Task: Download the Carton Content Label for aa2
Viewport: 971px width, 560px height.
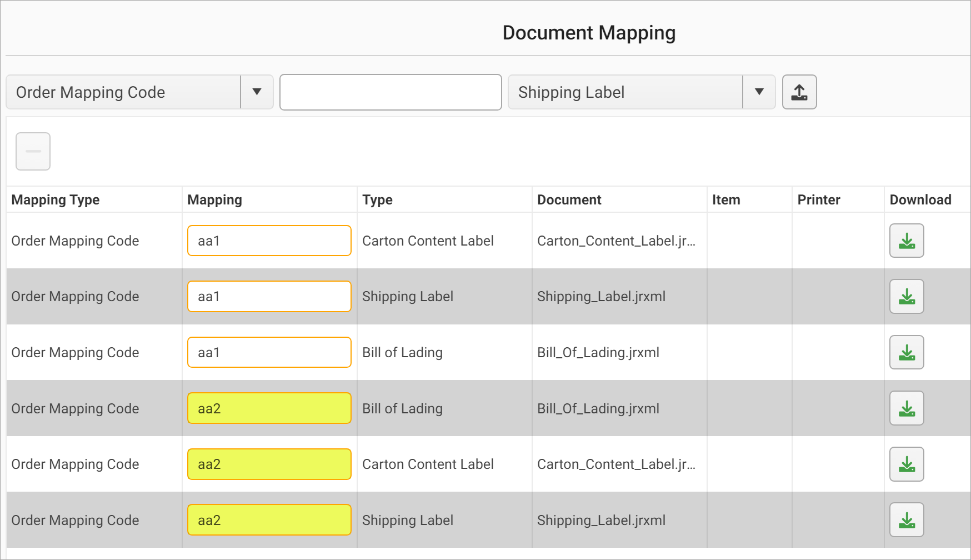Action: click(907, 464)
